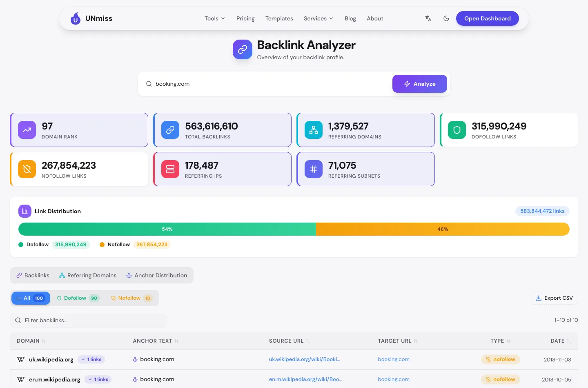This screenshot has height=388, width=588.
Task: Click the date 2018-10-05
Action: coord(557,380)
